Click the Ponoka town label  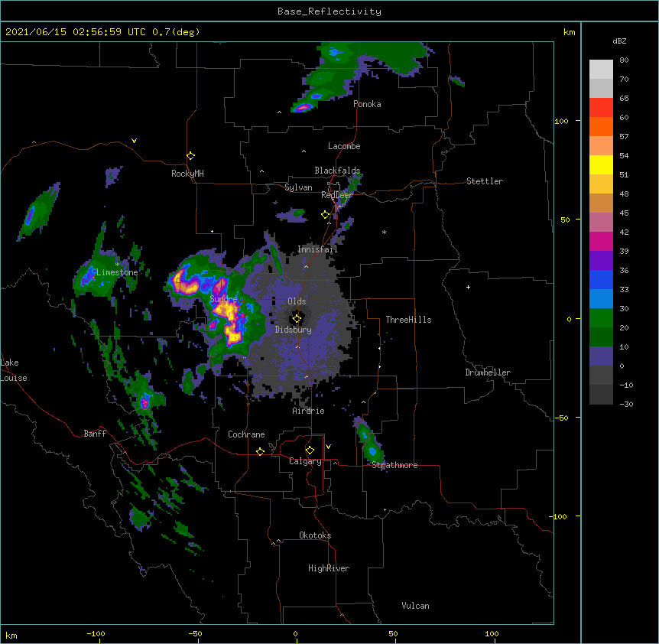click(x=367, y=104)
